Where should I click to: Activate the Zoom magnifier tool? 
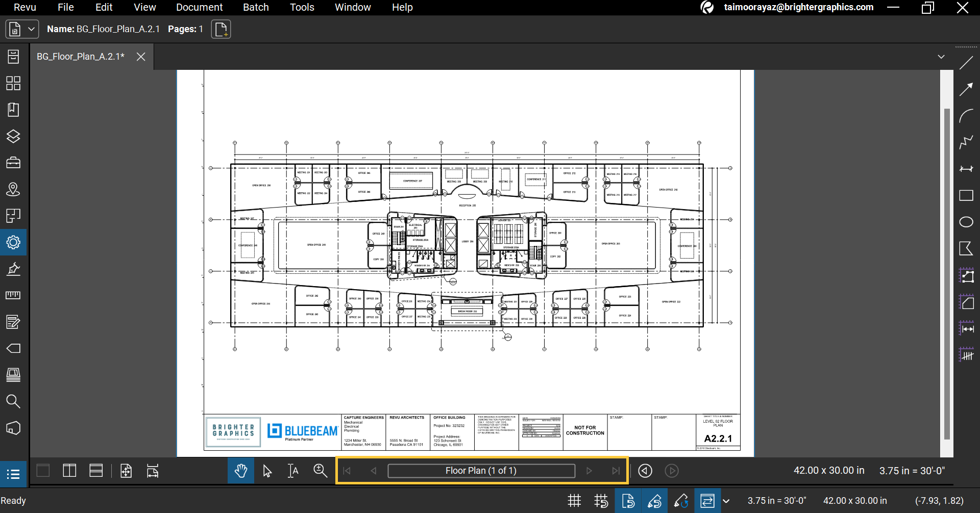point(320,471)
